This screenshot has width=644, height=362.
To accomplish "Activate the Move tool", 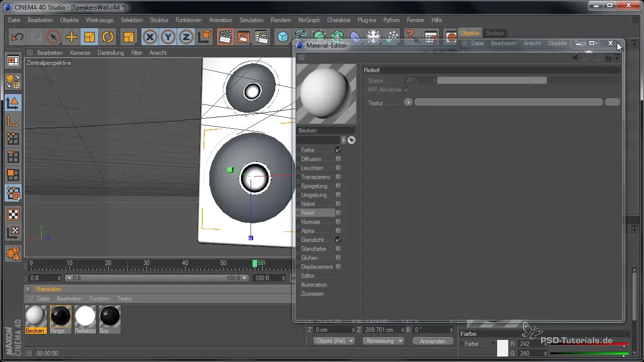I will 71,37.
